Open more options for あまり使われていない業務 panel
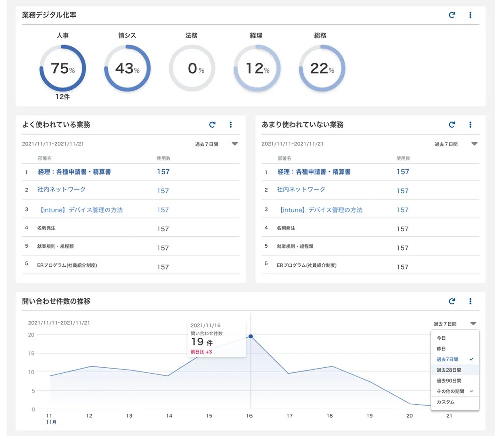This screenshot has height=448, width=501. [x=470, y=125]
